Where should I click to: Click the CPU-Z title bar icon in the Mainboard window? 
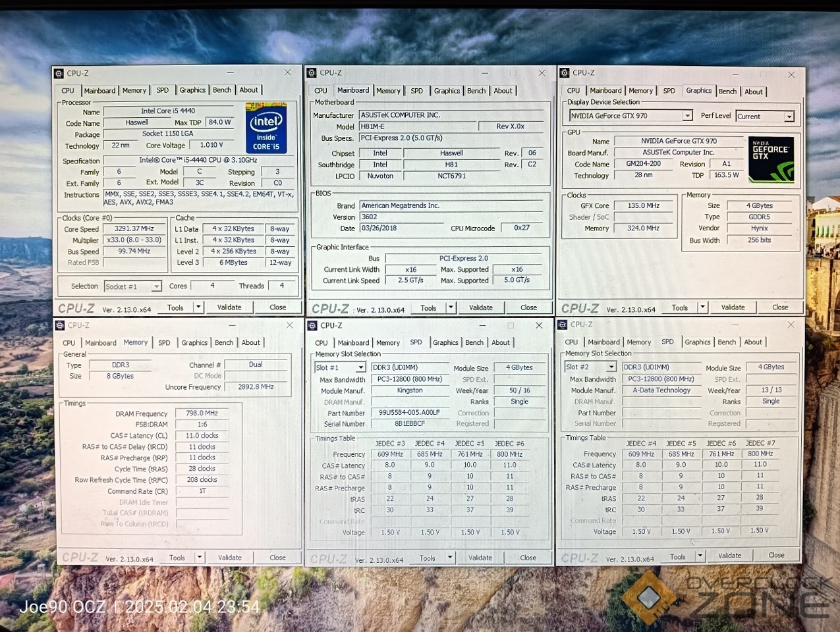312,72
